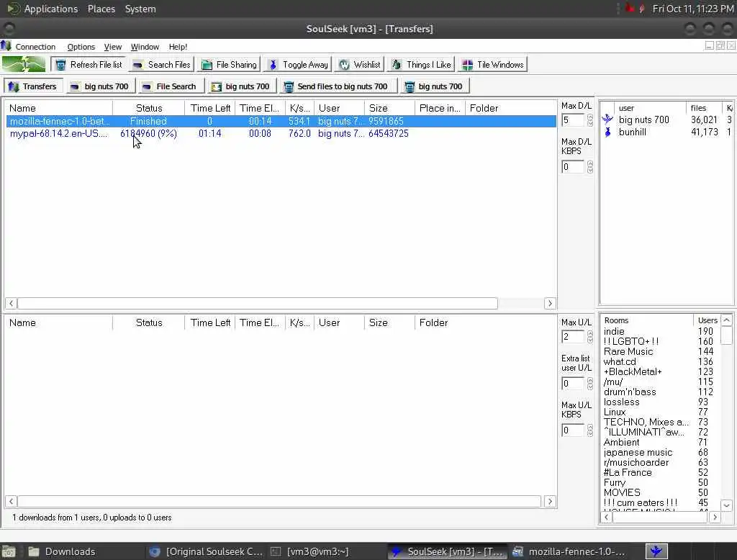Open the Wishlist

pos(360,64)
